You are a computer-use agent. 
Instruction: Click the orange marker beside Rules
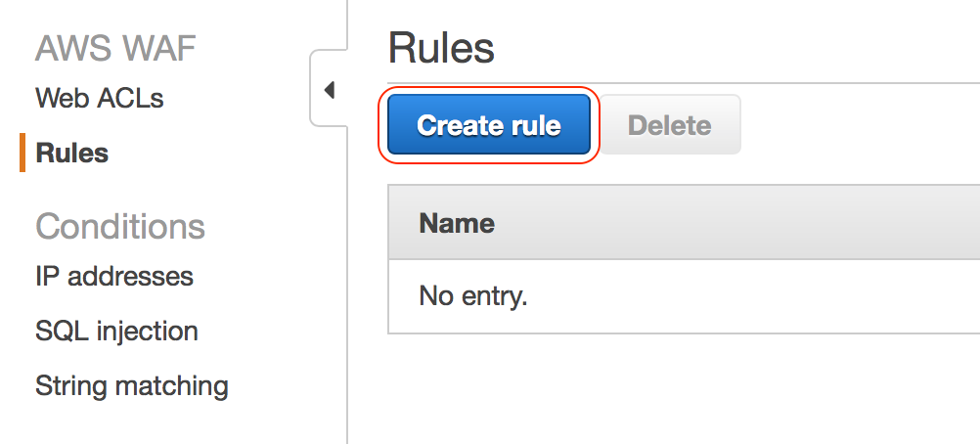click(22, 154)
